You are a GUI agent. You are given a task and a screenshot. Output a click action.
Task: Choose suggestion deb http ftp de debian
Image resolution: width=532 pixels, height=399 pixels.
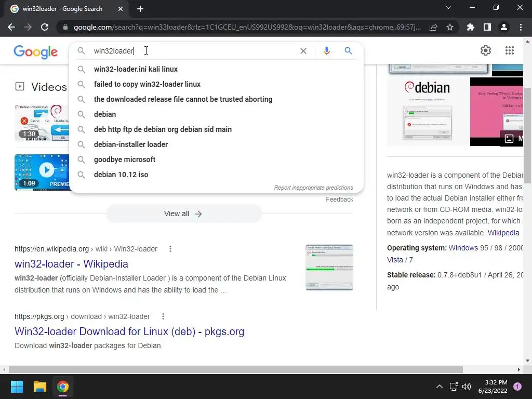[216, 129]
